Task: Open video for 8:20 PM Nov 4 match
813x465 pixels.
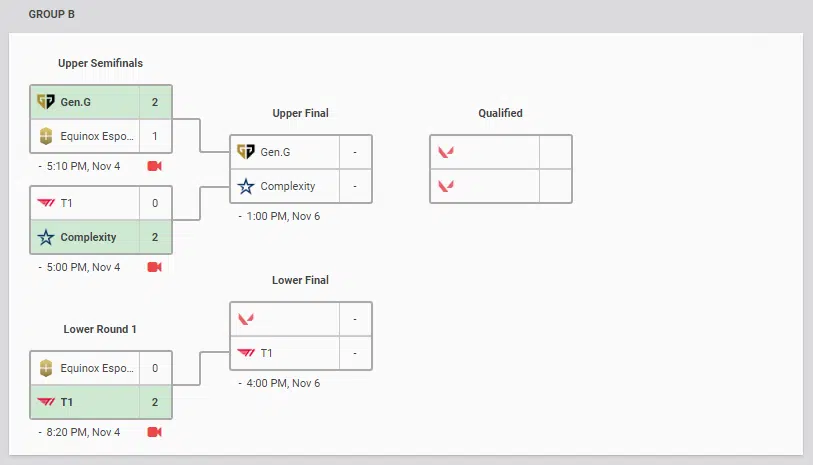Action: click(154, 432)
